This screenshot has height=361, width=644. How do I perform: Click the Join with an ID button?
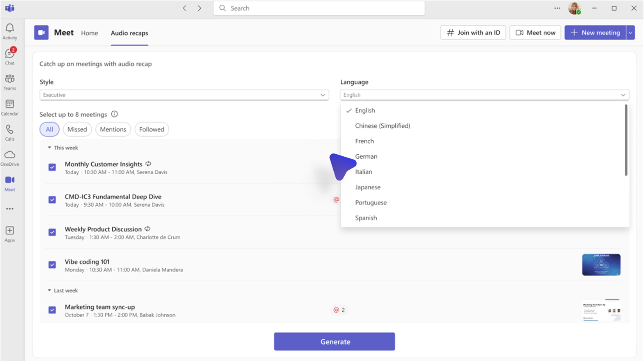tap(473, 33)
